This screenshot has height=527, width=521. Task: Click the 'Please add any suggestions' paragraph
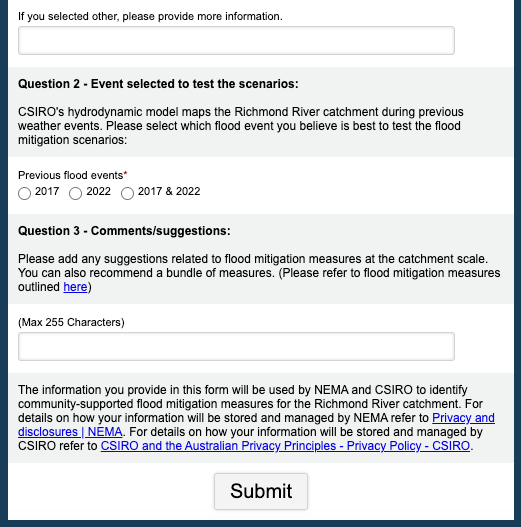(x=259, y=273)
